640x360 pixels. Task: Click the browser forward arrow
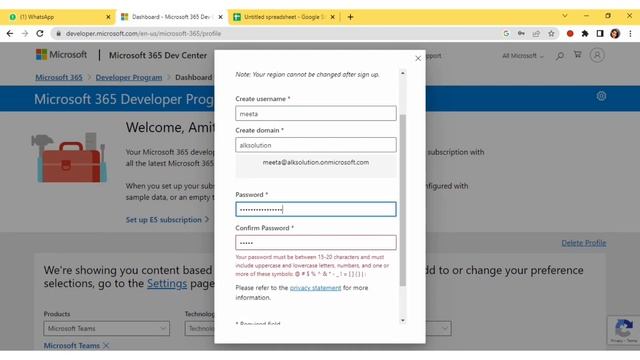(25, 33)
